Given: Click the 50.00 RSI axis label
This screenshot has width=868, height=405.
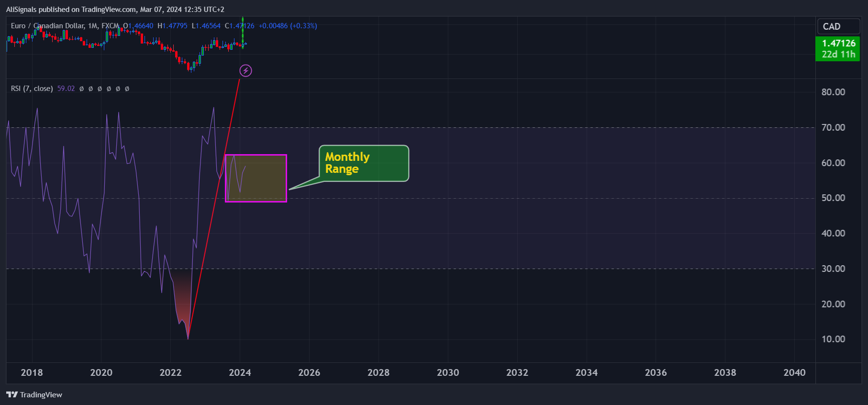Looking at the screenshot, I should pos(833,198).
